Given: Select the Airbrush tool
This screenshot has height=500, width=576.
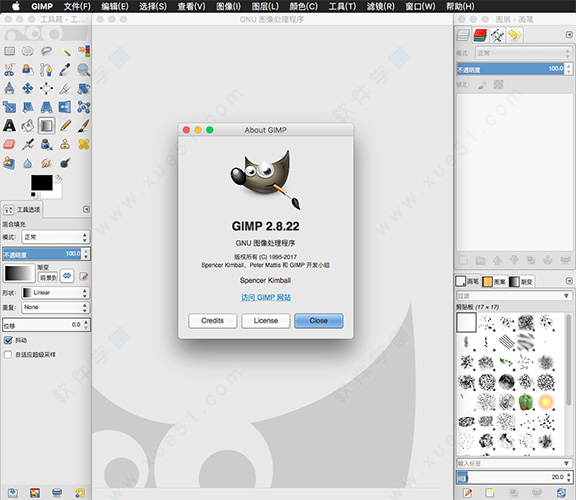Looking at the screenshot, I should 28,144.
